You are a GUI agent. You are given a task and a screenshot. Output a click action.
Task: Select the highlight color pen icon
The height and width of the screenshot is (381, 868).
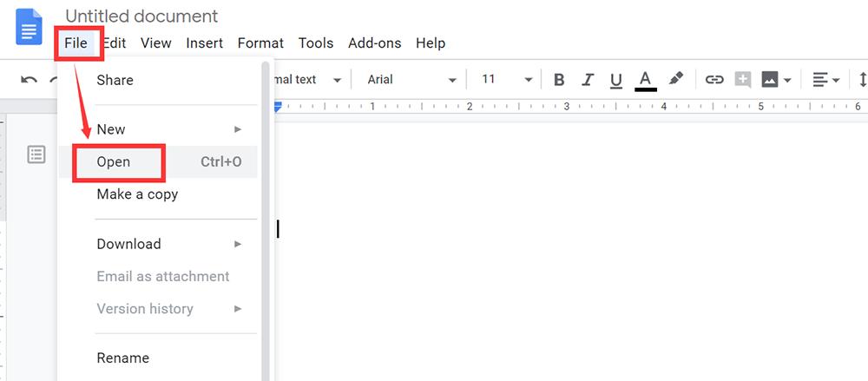pyautogui.click(x=676, y=79)
